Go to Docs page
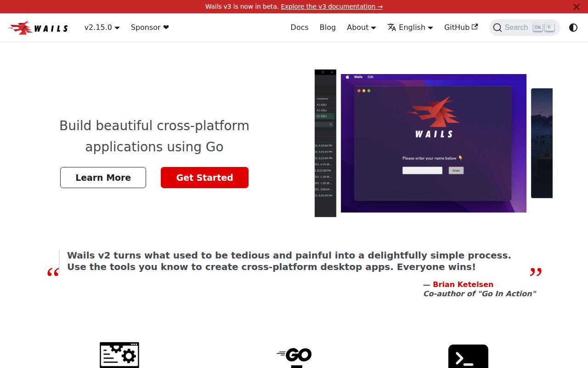The width and height of the screenshot is (588, 368). 300,28
